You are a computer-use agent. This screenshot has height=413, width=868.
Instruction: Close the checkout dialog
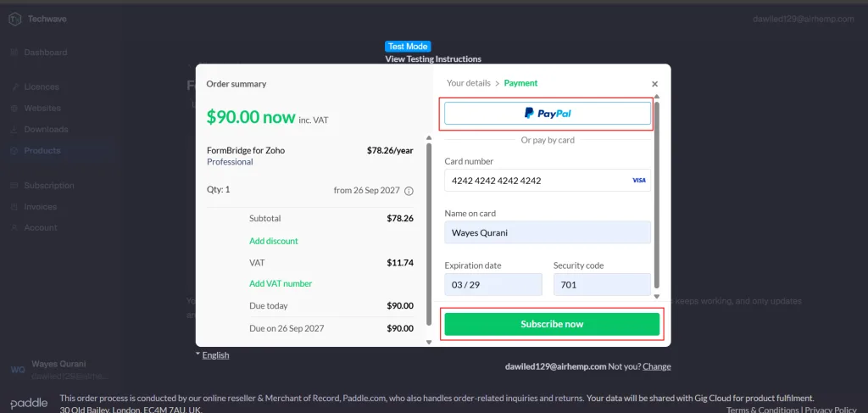(654, 84)
